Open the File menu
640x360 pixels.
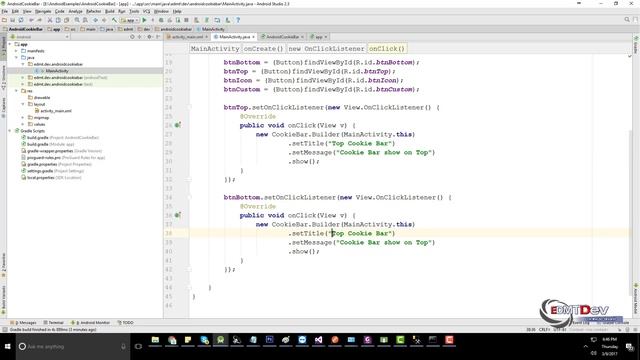(x=4, y=11)
